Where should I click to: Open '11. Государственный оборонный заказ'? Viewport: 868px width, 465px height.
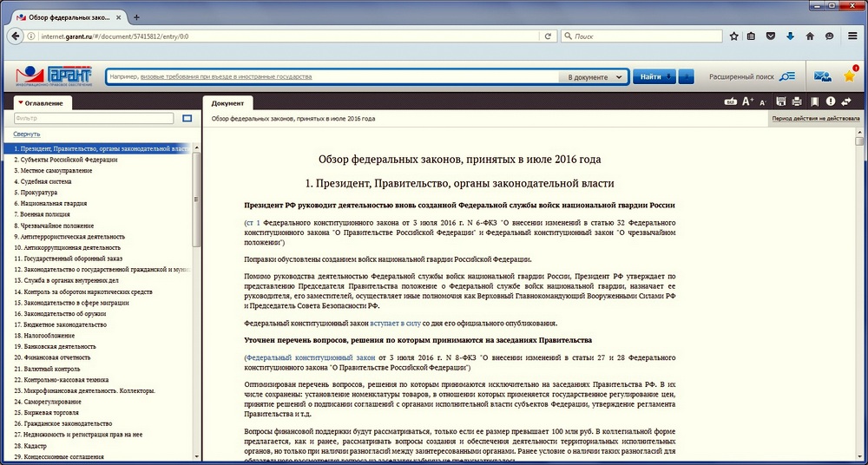[68, 259]
